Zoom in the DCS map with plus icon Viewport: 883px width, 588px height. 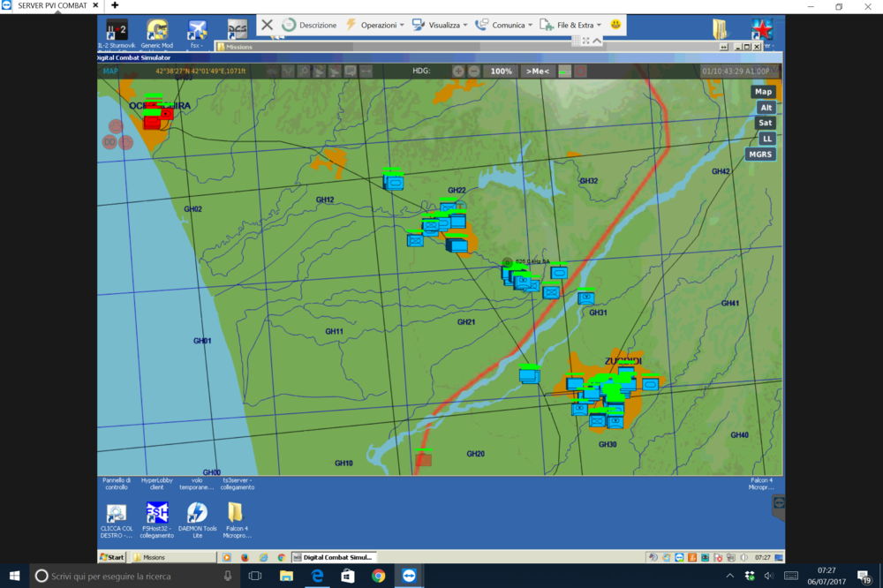click(457, 71)
